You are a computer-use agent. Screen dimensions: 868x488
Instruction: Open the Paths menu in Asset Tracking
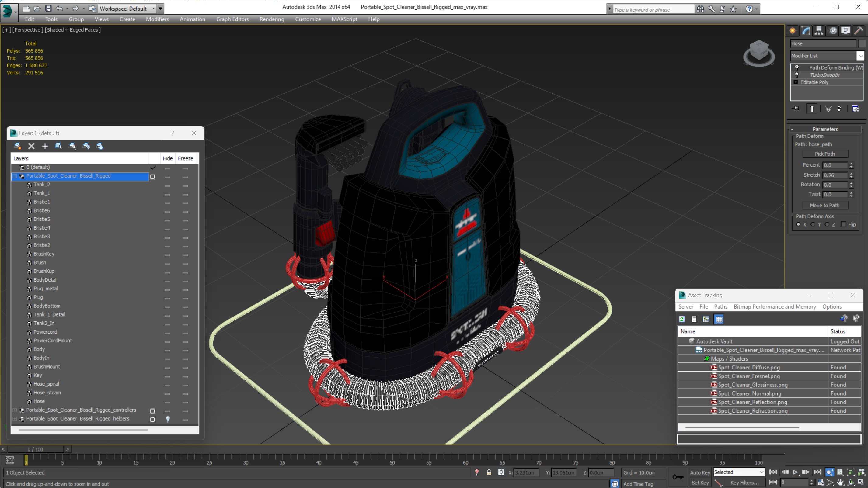(720, 306)
